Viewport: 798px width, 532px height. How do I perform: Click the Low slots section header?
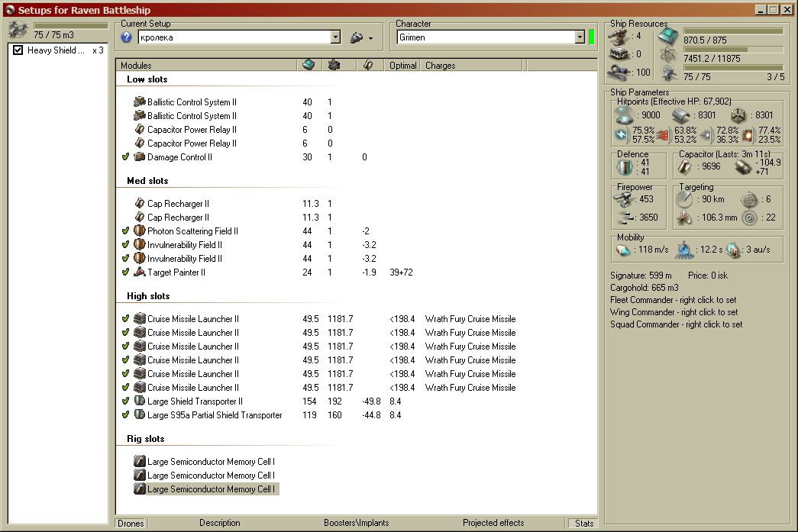[x=147, y=79]
